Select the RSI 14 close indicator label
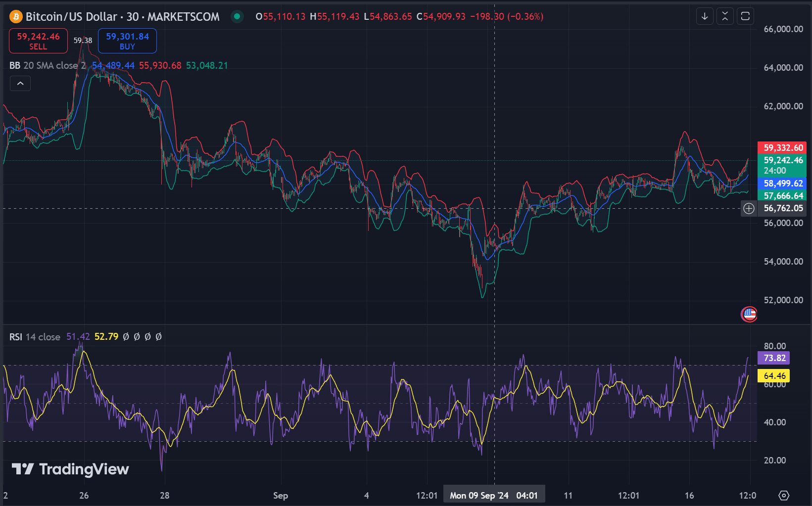This screenshot has height=506, width=812. click(35, 337)
